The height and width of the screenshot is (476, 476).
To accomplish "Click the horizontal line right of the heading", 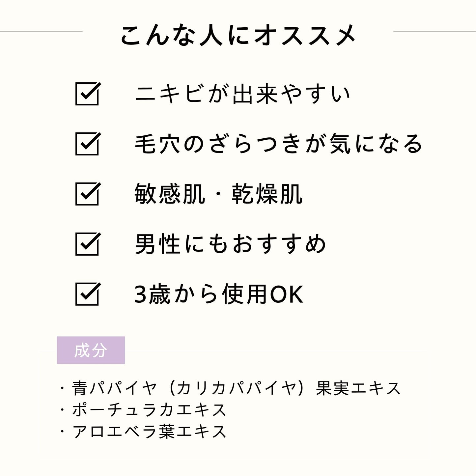I will 434,32.
